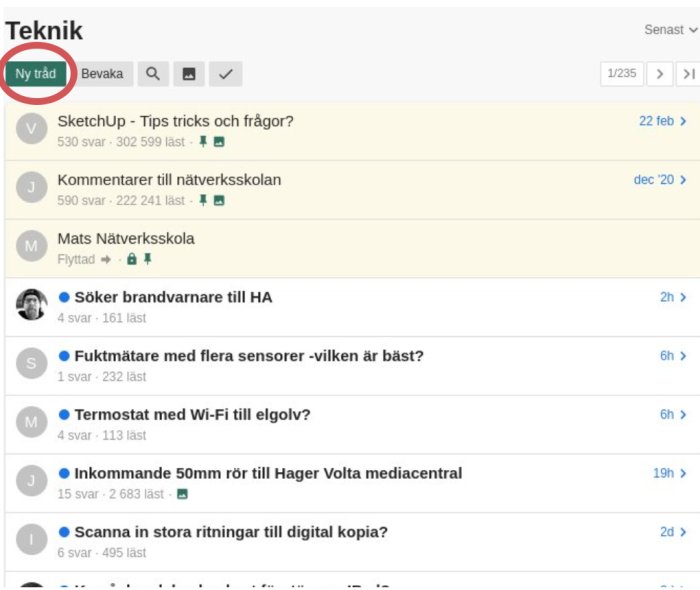Click unread blue dot on Inkommande 50mm thread

coord(64,473)
